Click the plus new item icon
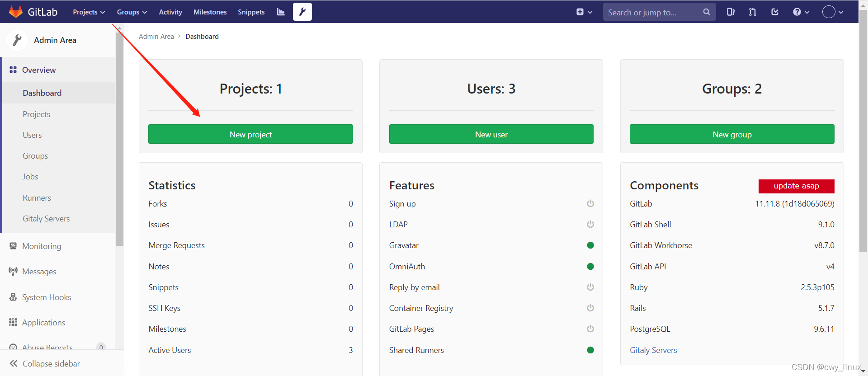 coord(580,12)
